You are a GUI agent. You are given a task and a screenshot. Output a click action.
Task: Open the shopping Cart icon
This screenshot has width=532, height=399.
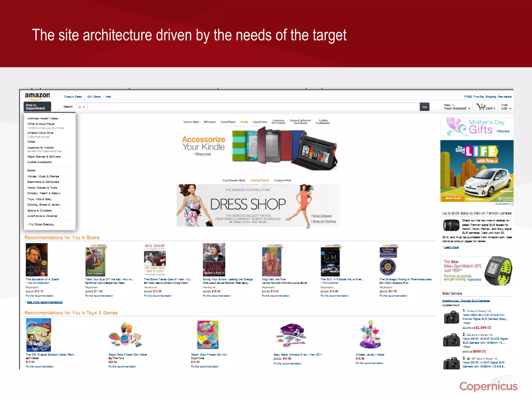point(485,107)
